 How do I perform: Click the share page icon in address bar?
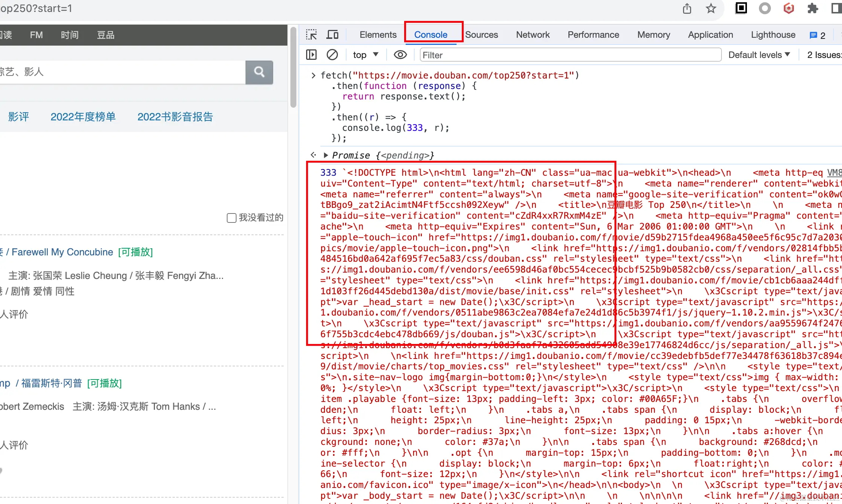coord(687,8)
